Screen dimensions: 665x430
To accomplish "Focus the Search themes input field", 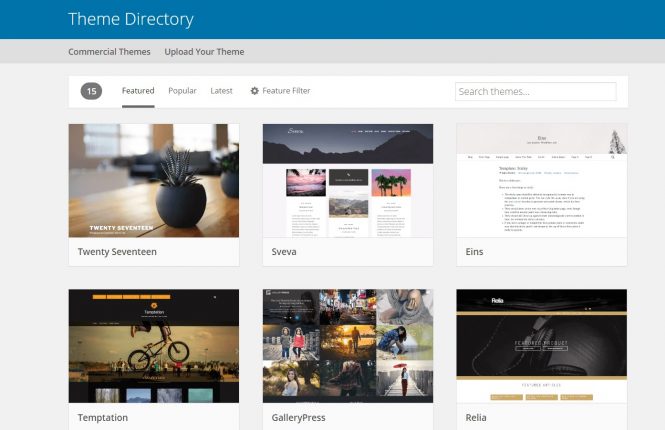I will point(536,92).
